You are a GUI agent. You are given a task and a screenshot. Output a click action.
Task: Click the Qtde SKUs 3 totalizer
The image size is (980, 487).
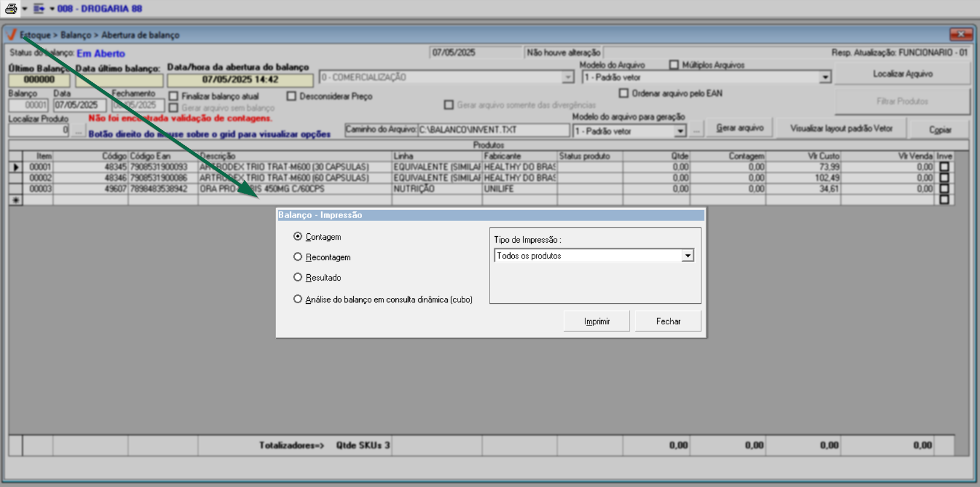tap(363, 445)
